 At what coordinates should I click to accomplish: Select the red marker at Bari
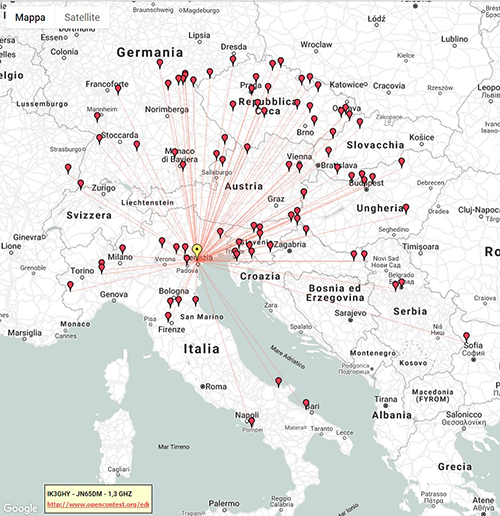[306, 404]
